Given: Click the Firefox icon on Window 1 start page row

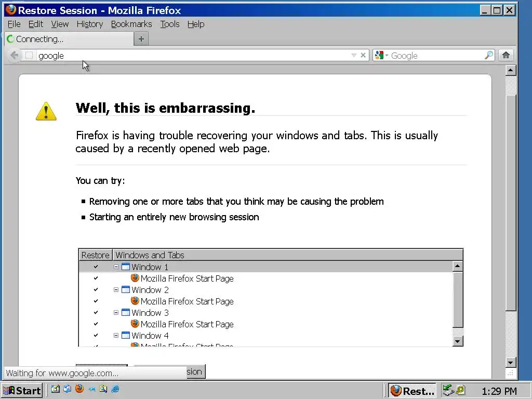Looking at the screenshot, I should [135, 278].
